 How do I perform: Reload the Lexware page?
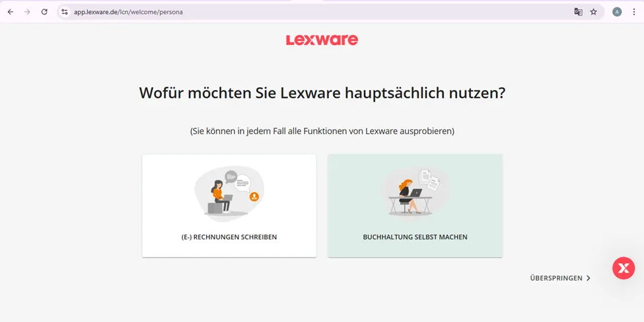tap(44, 12)
